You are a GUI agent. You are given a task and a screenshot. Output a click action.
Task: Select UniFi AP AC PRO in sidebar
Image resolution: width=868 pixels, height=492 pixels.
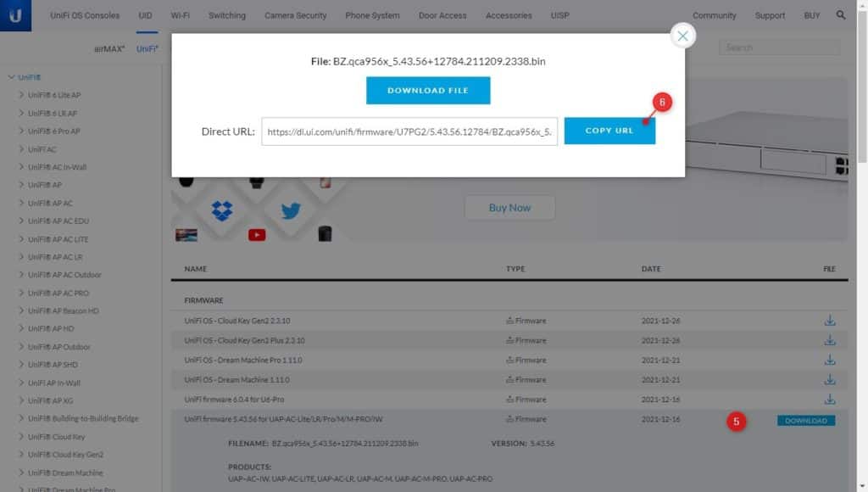[x=58, y=293]
